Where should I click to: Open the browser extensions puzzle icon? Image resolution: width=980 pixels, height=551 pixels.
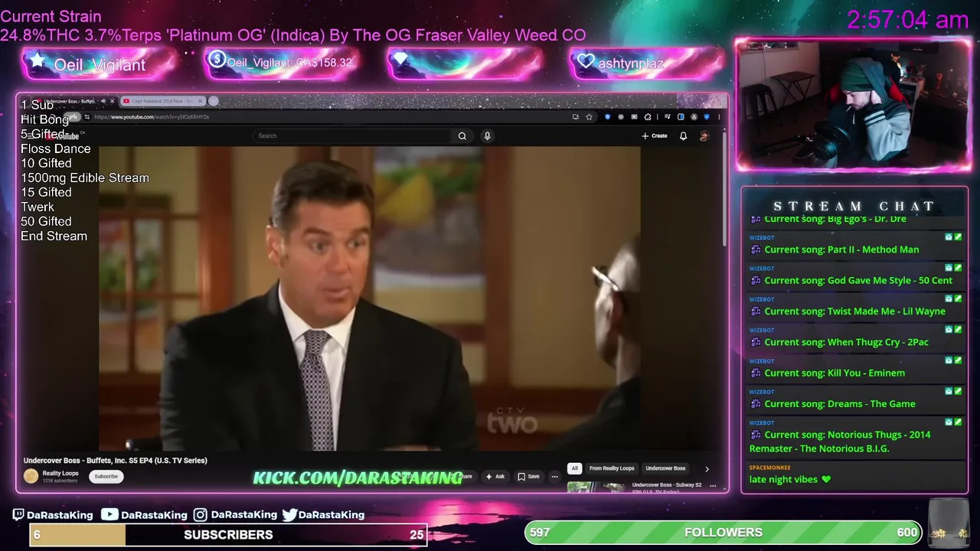pos(648,117)
